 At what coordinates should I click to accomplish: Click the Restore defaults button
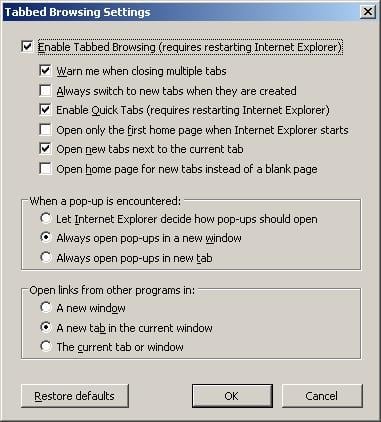coord(75,396)
